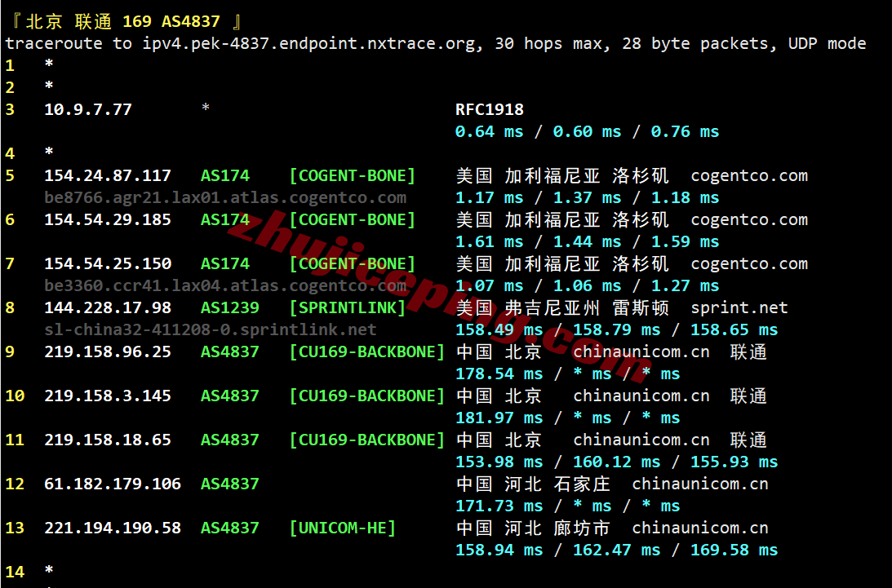This screenshot has width=892, height=588.
Task: Click IP address 61.182.179.106
Action: 113,484
